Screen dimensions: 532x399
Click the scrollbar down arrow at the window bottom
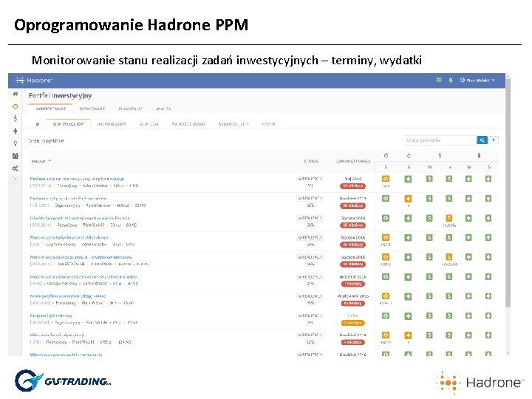click(x=508, y=353)
